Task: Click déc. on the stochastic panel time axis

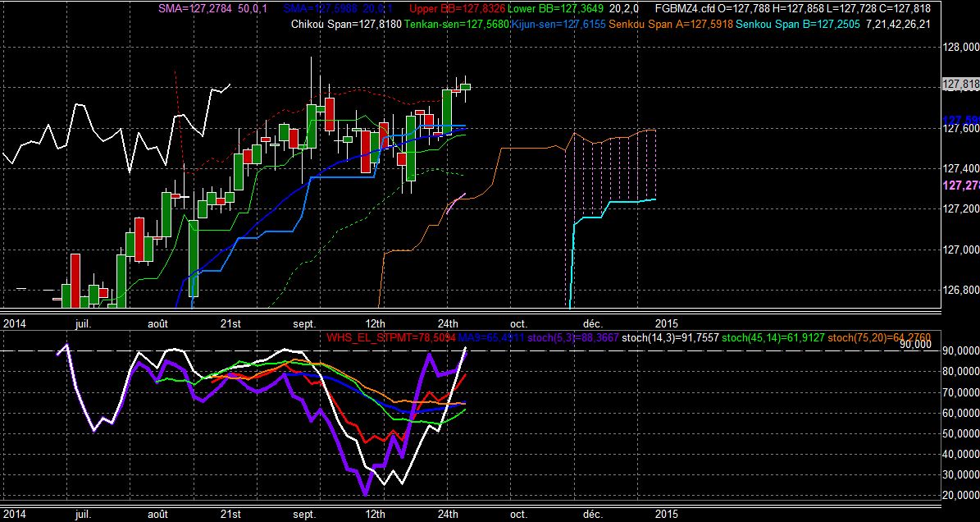Action: coord(593,514)
